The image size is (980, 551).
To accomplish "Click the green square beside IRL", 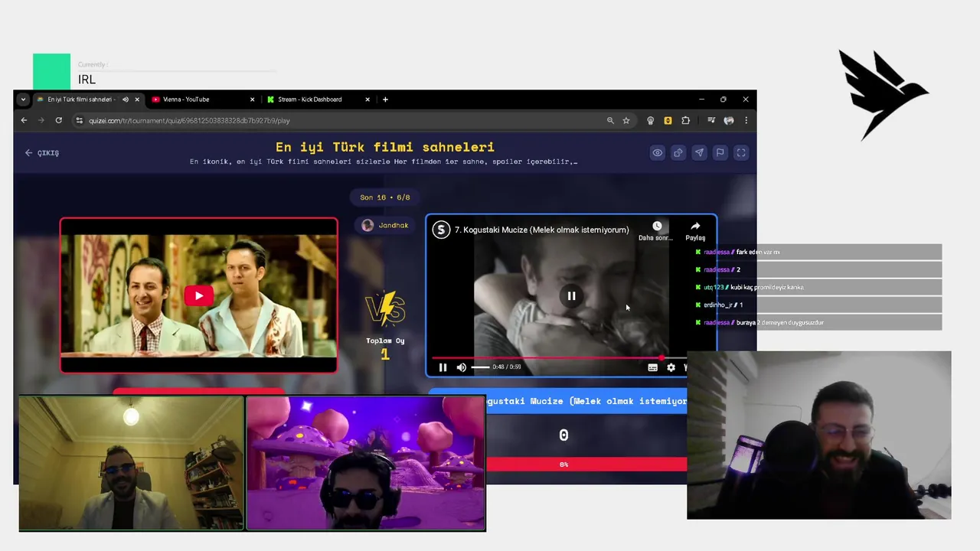I will [x=51, y=71].
